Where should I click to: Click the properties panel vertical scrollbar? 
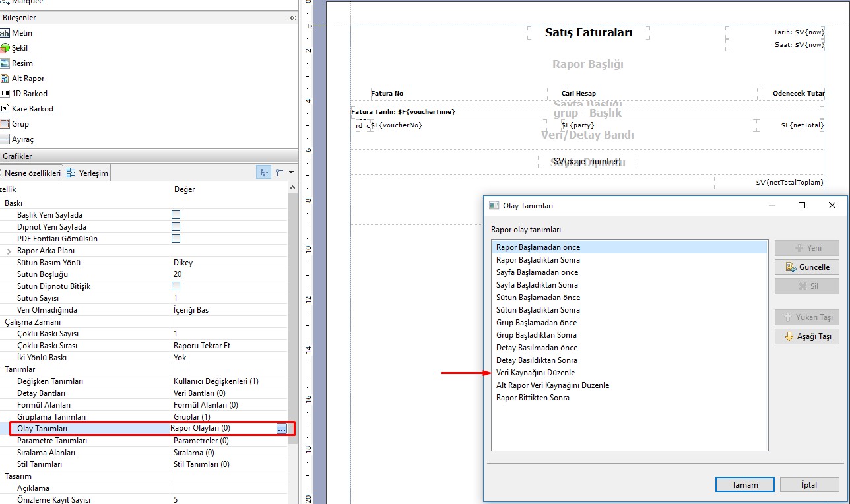(293, 330)
